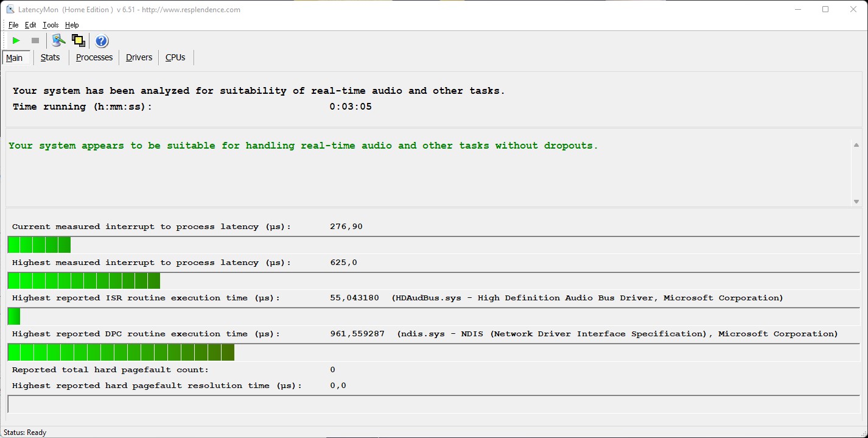This screenshot has width=868, height=438.
Task: Open the Edit menu
Action: (x=30, y=25)
